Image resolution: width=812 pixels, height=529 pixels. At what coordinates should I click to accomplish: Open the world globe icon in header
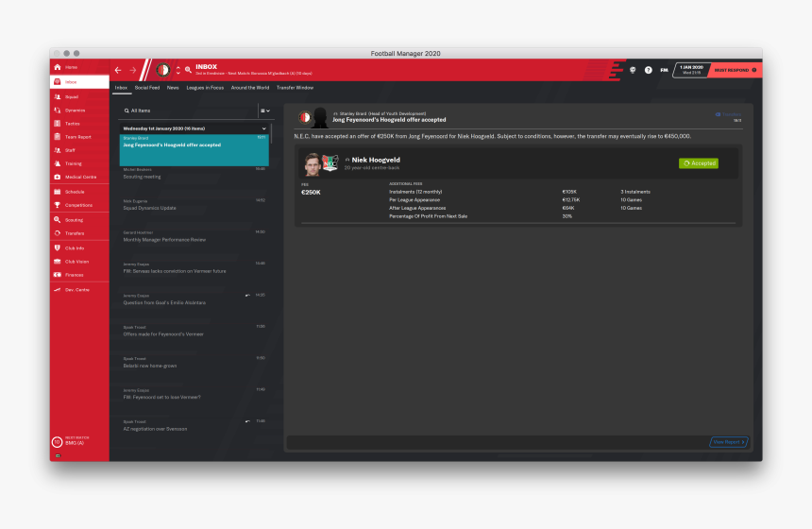coord(633,70)
